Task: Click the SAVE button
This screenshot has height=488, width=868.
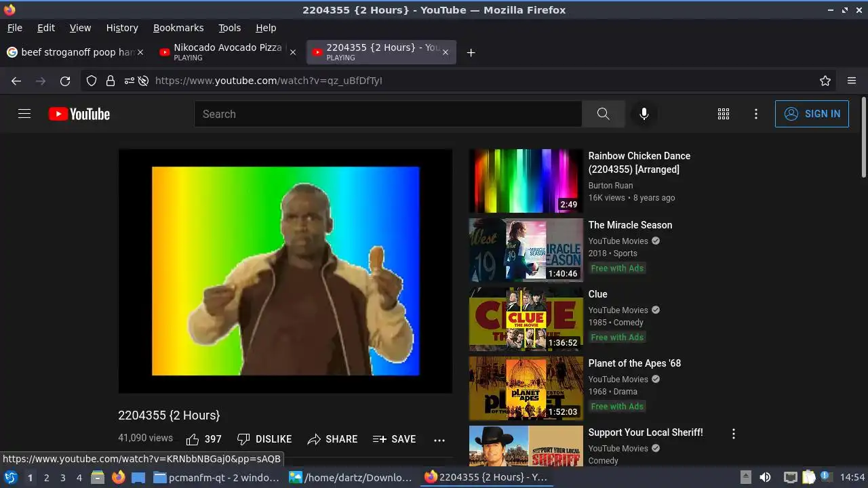Action: tap(395, 439)
